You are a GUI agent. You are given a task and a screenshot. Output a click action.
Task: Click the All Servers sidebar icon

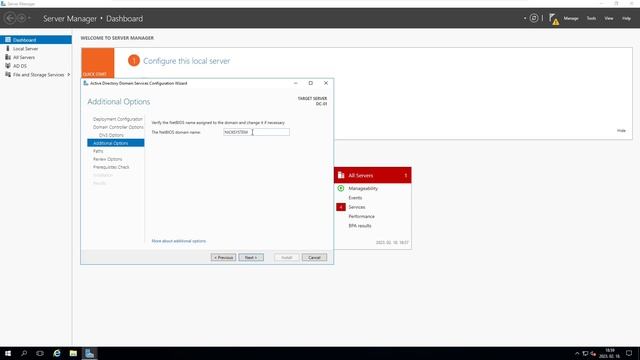(8, 57)
